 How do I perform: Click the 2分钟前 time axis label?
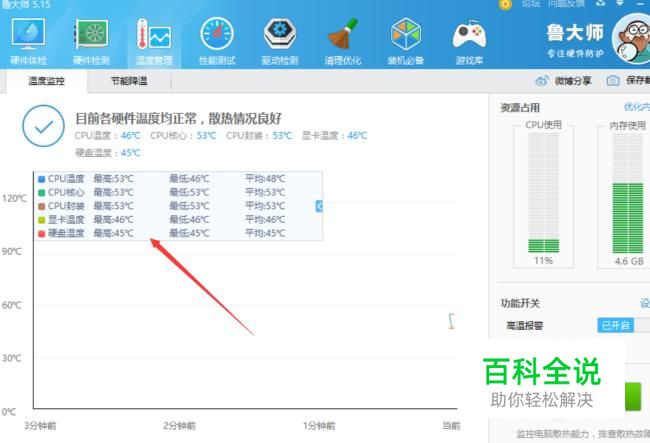pos(179,426)
